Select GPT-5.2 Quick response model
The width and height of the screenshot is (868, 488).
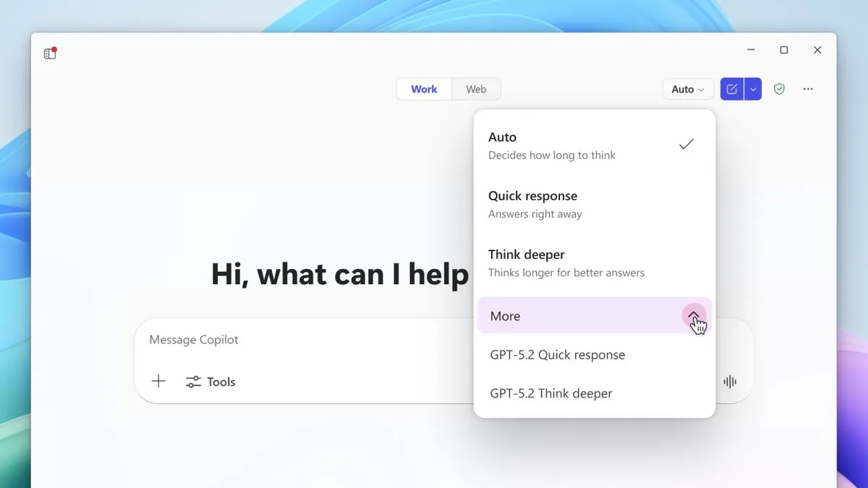[x=557, y=354]
